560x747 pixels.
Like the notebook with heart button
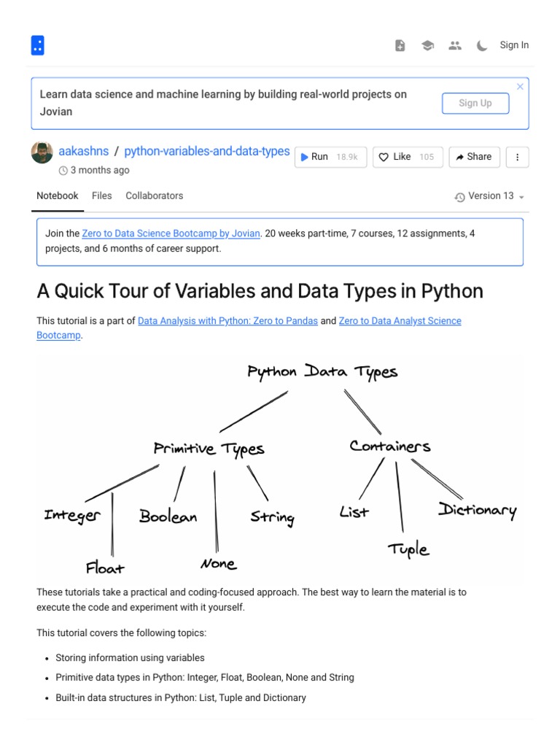tap(408, 157)
